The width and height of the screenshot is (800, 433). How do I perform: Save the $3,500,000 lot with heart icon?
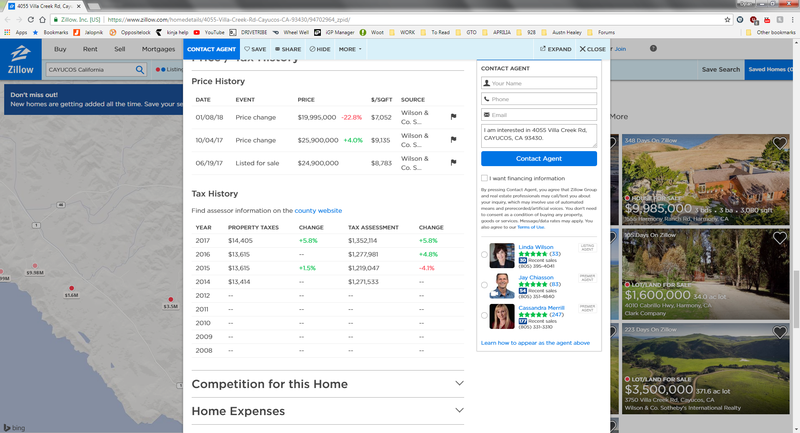click(780, 333)
